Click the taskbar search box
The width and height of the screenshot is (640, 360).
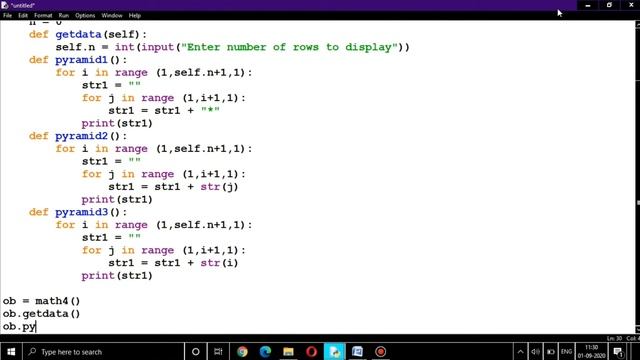102,351
